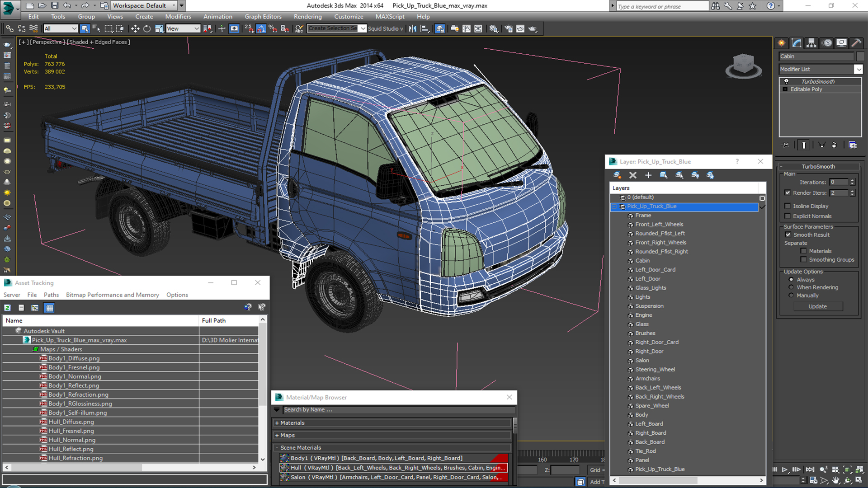Open the Utilities hammer panel tab
868x488 pixels.
click(855, 43)
